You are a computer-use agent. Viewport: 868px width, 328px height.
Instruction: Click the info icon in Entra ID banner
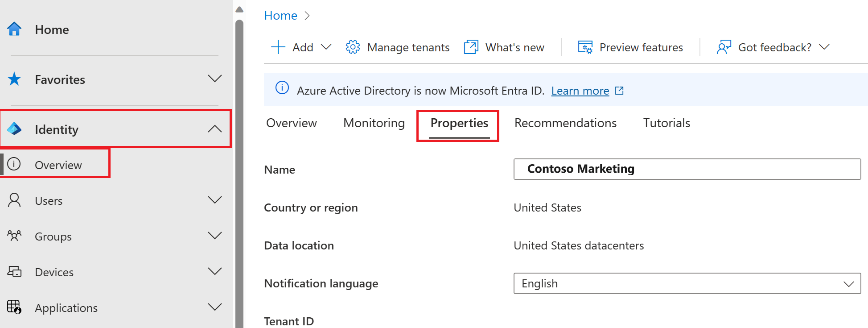tap(282, 87)
